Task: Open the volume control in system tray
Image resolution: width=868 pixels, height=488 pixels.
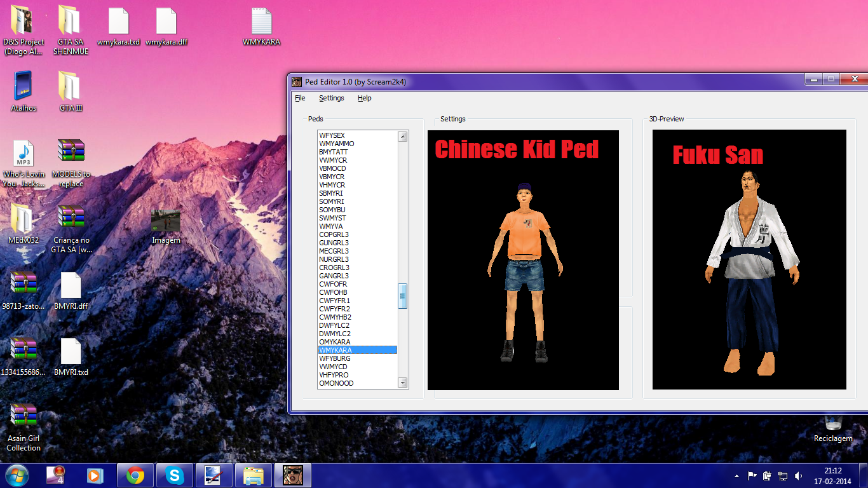Action: click(x=797, y=476)
